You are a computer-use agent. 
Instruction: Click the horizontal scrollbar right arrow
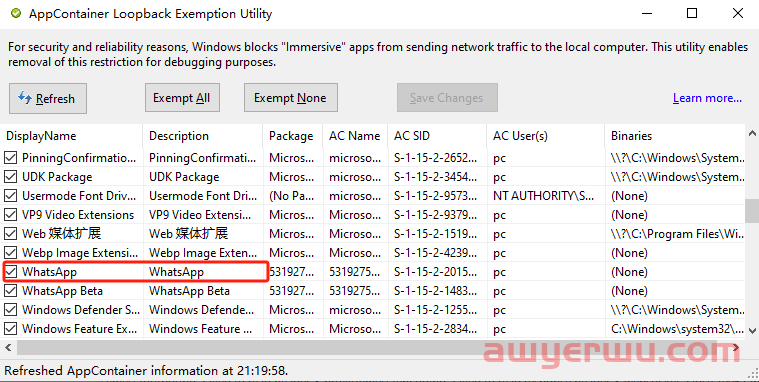(736, 347)
